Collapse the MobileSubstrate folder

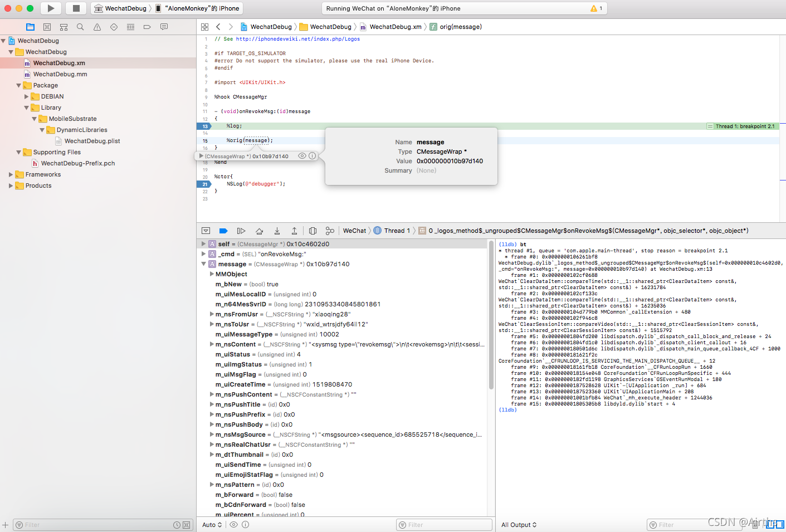pyautogui.click(x=35, y=119)
